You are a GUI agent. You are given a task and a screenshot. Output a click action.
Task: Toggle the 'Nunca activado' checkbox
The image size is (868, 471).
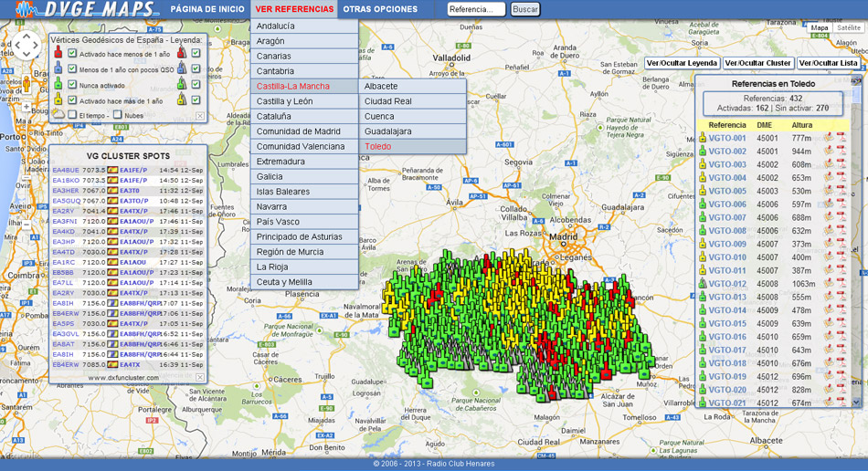coord(72,84)
